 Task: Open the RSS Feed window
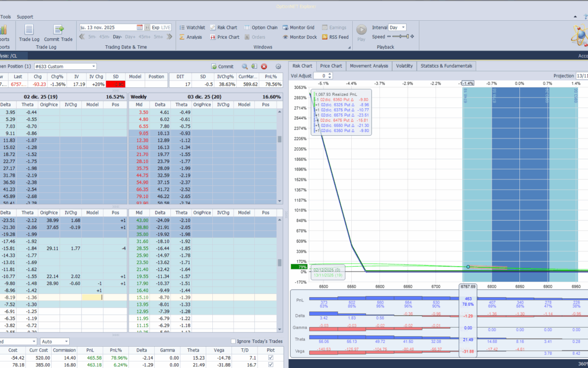(x=334, y=37)
